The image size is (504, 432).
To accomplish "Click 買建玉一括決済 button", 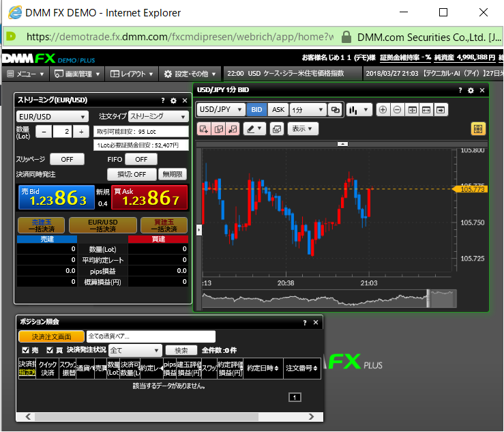I will 164,225.
